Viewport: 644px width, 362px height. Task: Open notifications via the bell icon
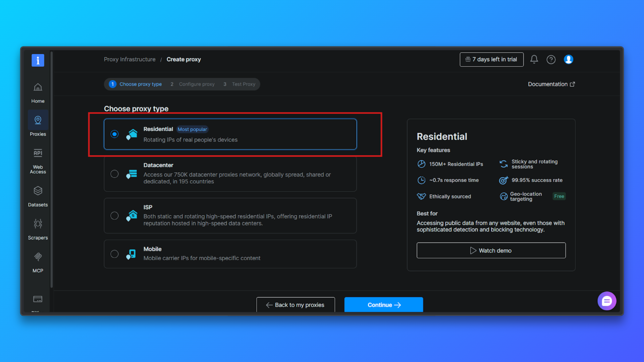[534, 59]
